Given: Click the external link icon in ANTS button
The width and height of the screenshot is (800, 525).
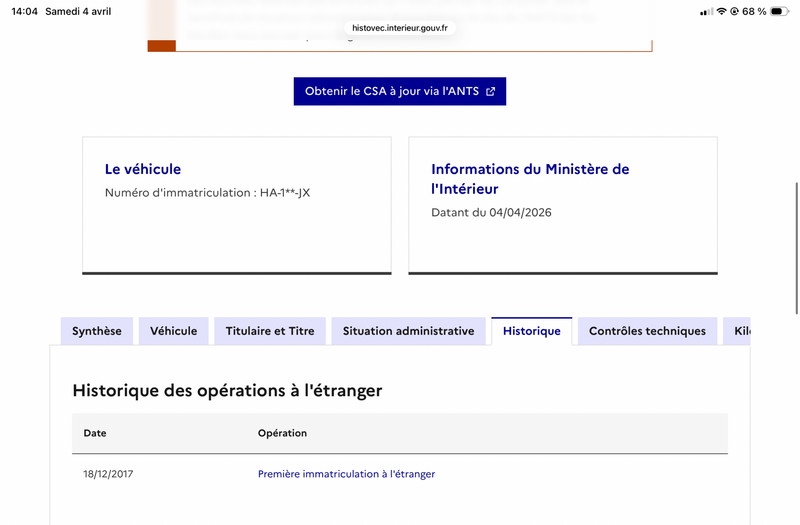Looking at the screenshot, I should pos(490,91).
